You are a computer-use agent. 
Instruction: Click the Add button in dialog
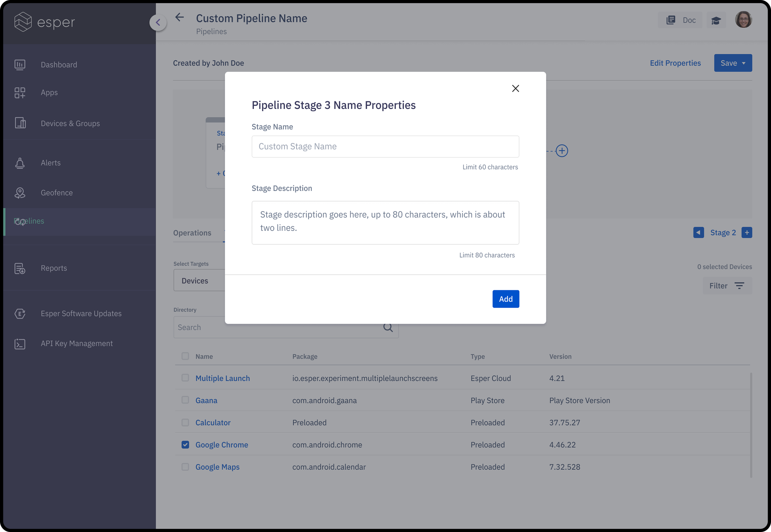505,299
